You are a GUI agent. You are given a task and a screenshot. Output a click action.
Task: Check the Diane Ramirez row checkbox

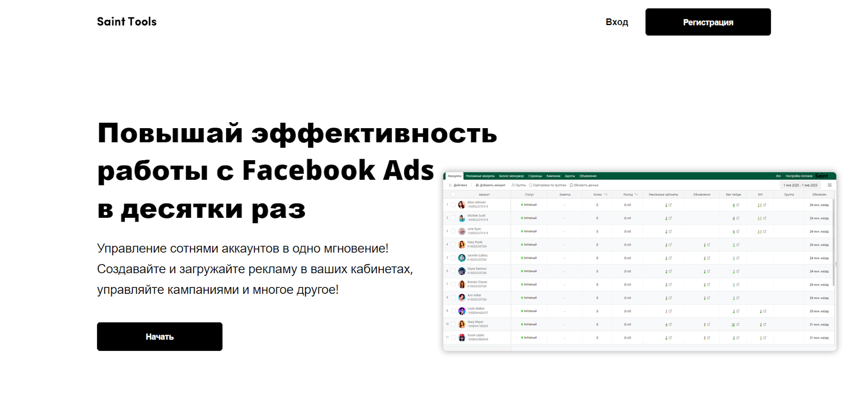point(454,271)
